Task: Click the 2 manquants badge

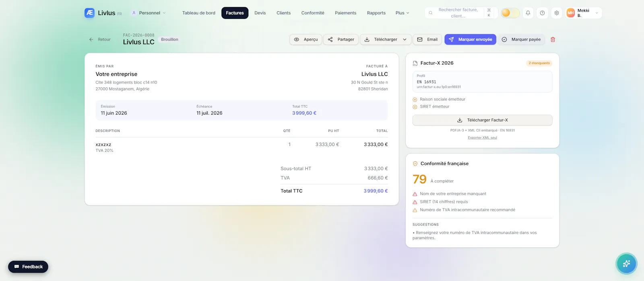Action: [539, 63]
